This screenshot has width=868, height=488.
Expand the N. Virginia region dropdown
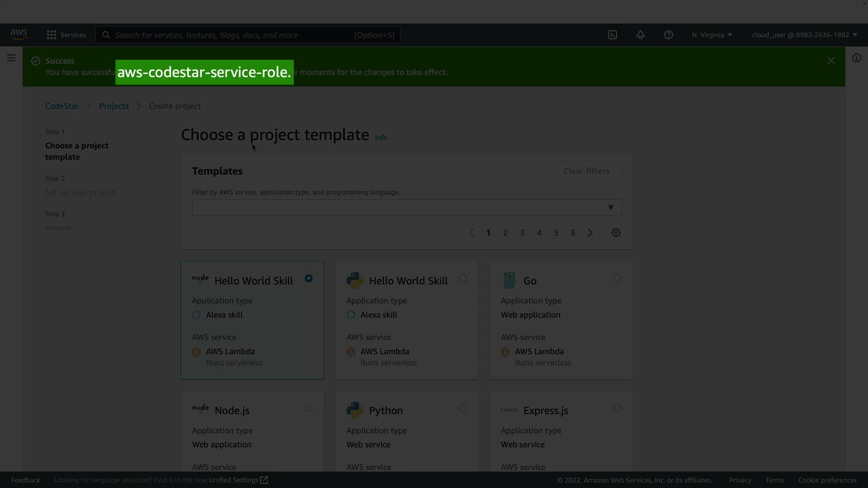712,35
